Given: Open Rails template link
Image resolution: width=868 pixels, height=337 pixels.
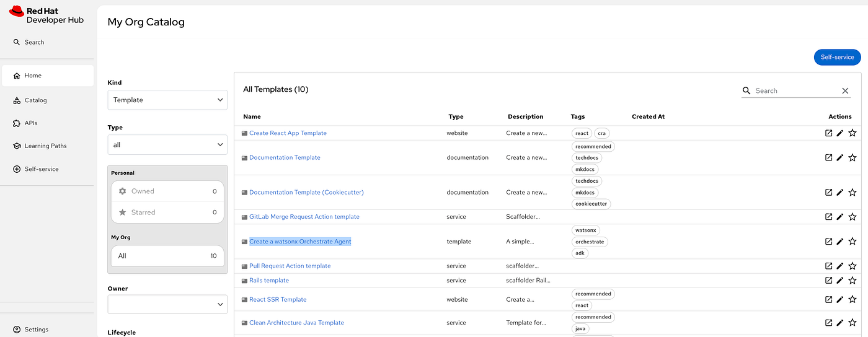Looking at the screenshot, I should tap(269, 281).
